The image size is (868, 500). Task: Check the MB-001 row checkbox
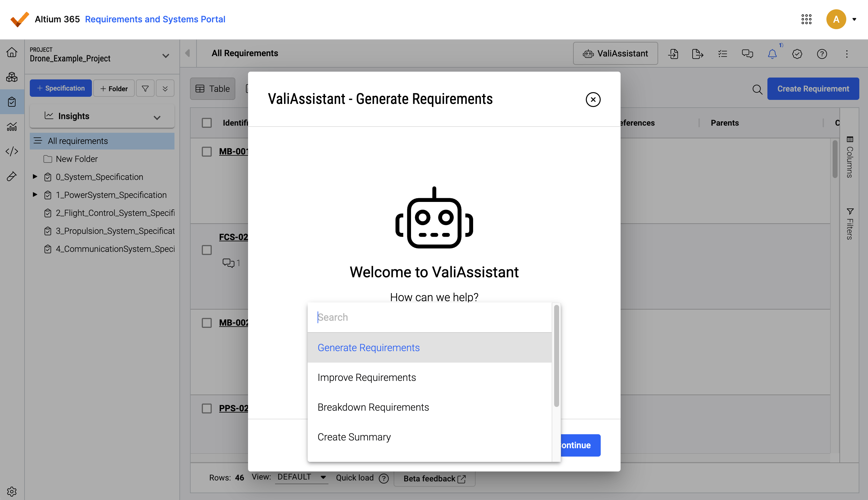click(206, 151)
